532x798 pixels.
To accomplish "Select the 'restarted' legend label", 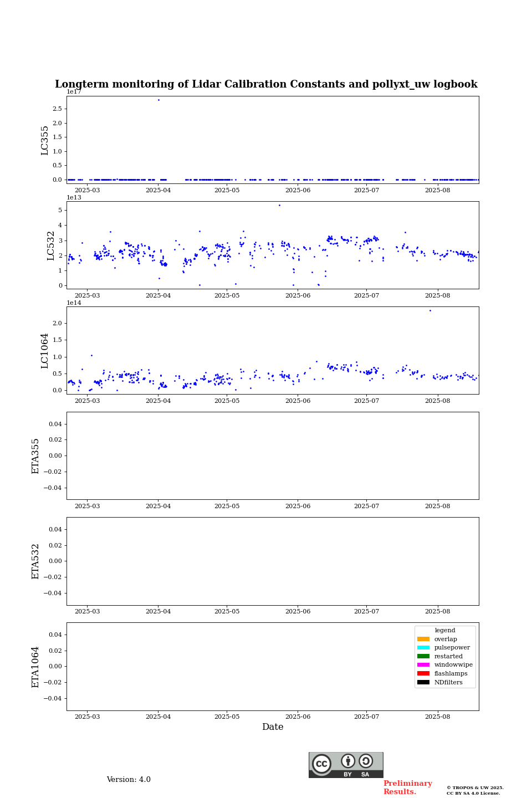I will click(x=448, y=656).
